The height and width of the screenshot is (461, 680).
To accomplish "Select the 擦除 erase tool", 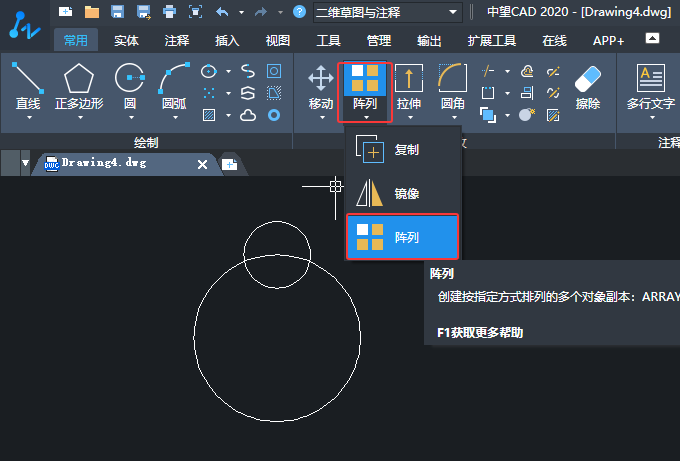I will [x=588, y=87].
